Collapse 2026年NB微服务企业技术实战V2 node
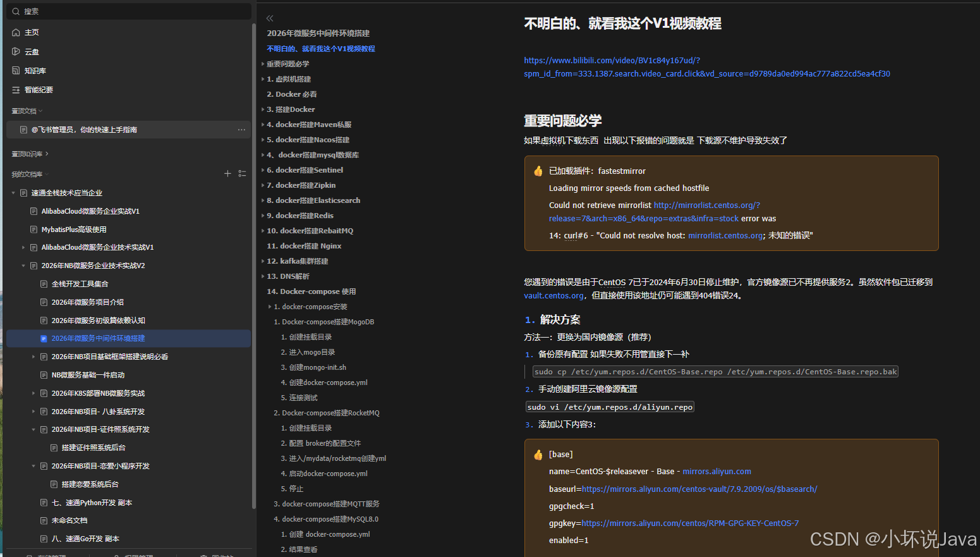980x557 pixels. (23, 266)
